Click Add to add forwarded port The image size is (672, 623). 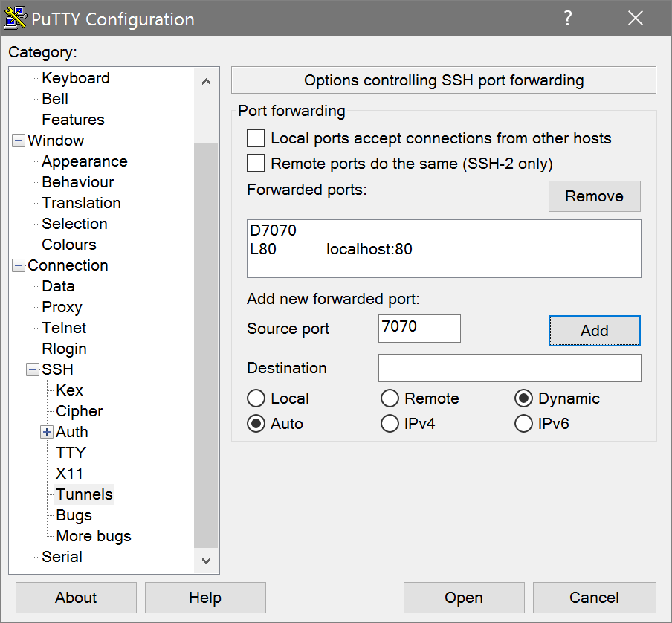point(595,331)
